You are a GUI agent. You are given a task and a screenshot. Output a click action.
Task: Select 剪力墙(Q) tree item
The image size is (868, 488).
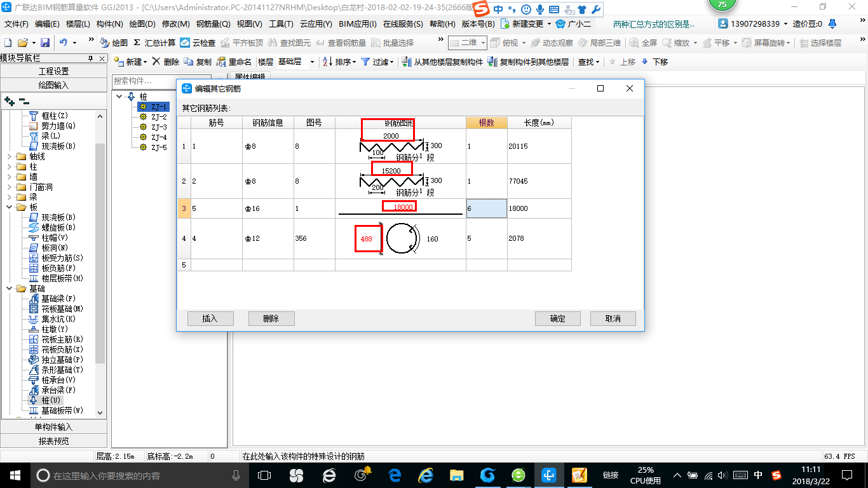(x=58, y=126)
